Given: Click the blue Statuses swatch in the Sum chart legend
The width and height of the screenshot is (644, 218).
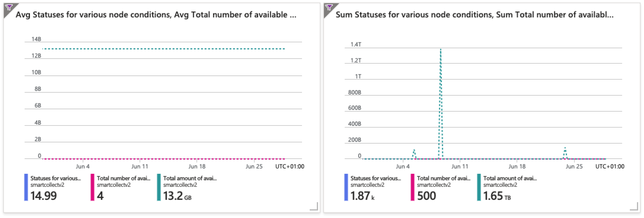Looking at the screenshot, I should (x=346, y=187).
